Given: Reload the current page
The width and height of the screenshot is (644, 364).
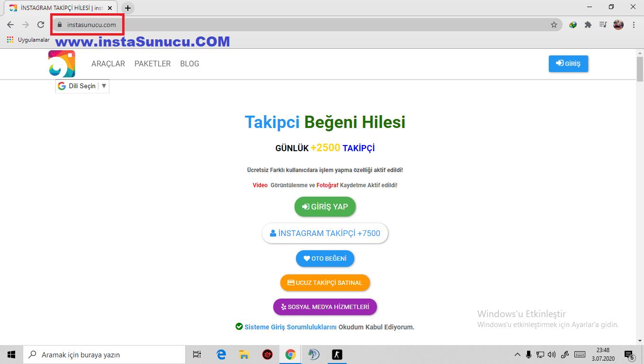Looking at the screenshot, I should 41,25.
